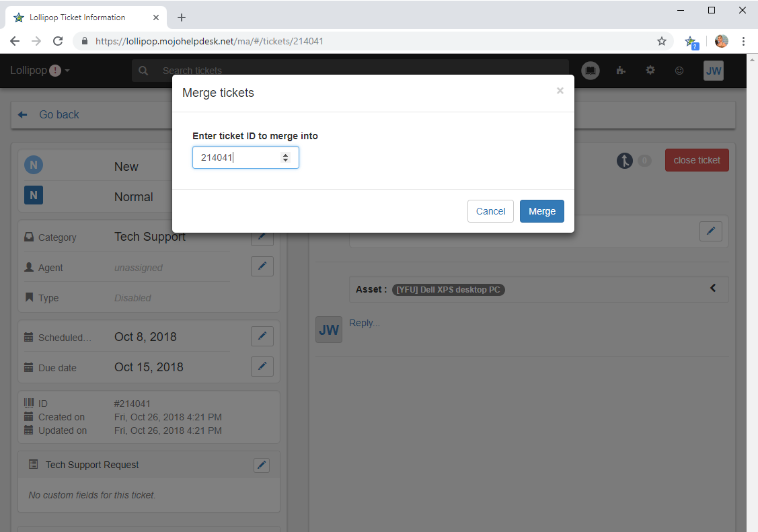Bookmark this page with star icon

coord(662,41)
